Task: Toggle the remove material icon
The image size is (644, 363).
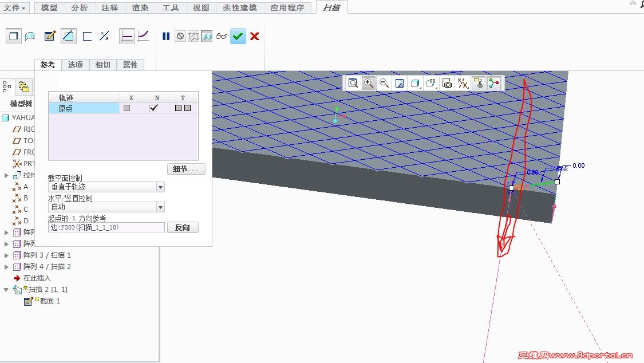Action: click(68, 36)
